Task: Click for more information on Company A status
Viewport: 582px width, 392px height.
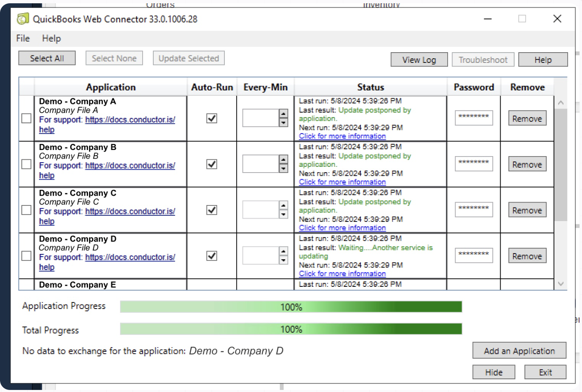Action: (x=342, y=136)
